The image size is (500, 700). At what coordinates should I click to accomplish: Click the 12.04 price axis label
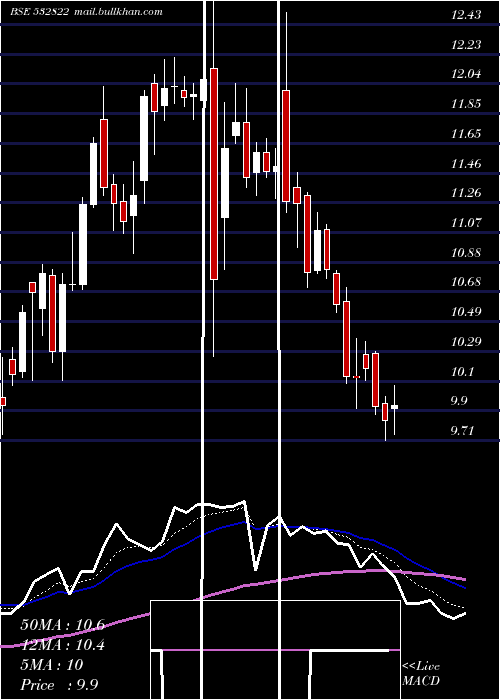(x=466, y=74)
